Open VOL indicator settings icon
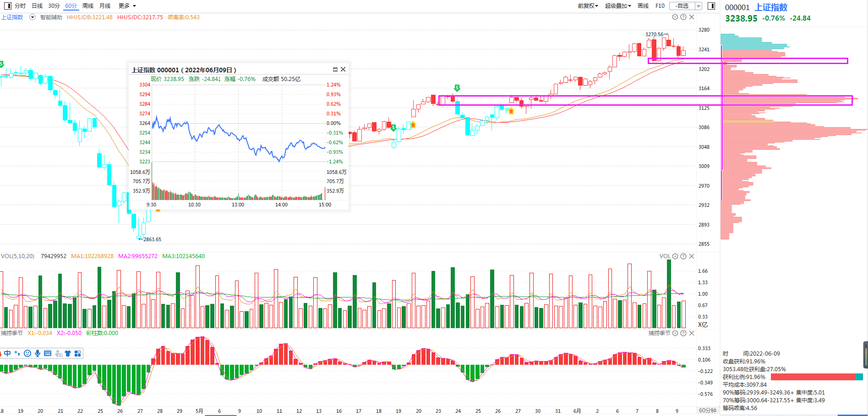868x416 pixels. [x=675, y=256]
